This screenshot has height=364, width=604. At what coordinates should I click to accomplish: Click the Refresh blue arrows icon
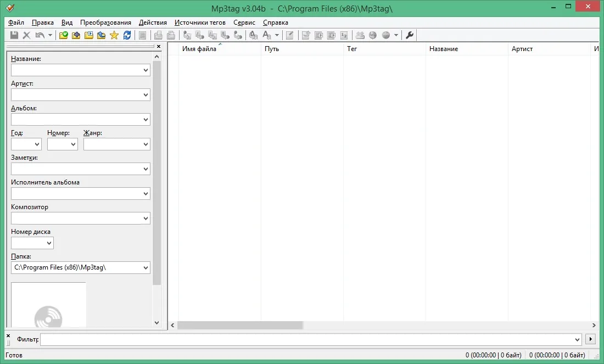[x=127, y=35]
